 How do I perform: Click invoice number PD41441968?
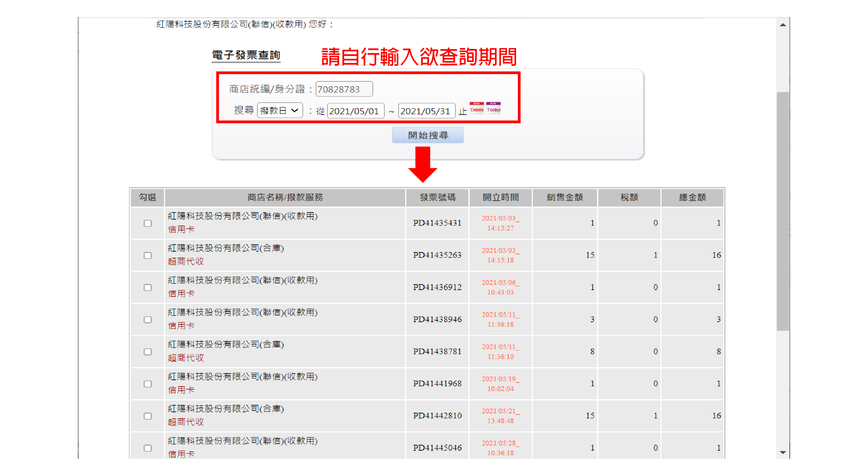point(437,383)
